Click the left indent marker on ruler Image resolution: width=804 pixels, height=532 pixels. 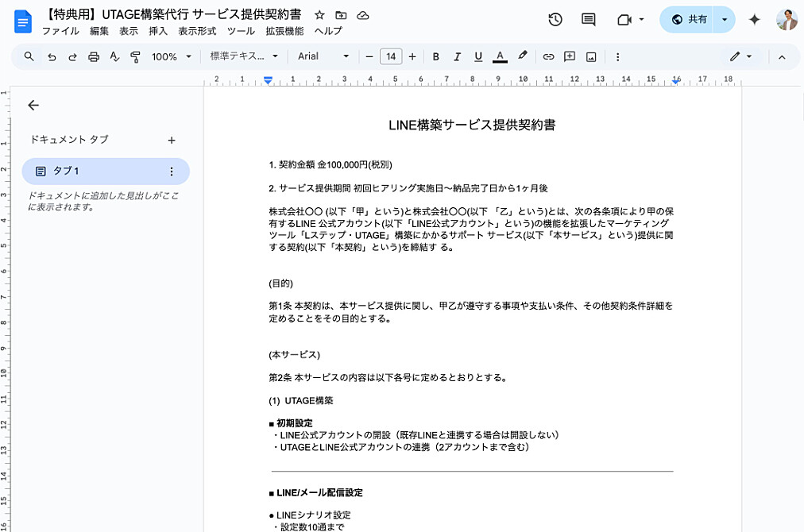268,80
